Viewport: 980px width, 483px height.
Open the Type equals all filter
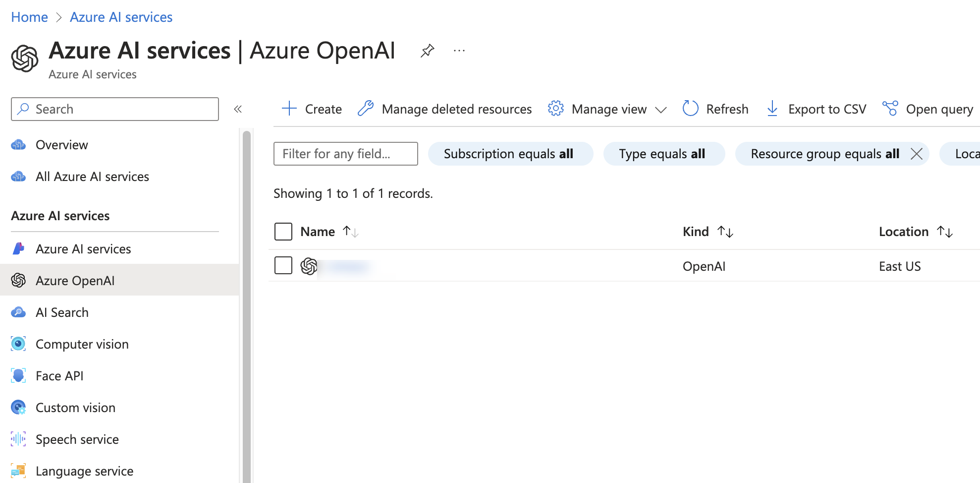coord(664,154)
